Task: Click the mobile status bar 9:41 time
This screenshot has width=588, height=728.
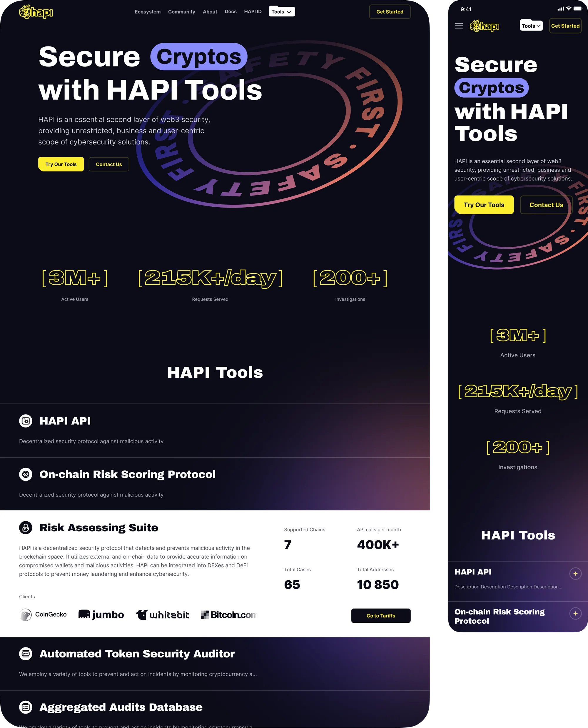Action: point(466,9)
